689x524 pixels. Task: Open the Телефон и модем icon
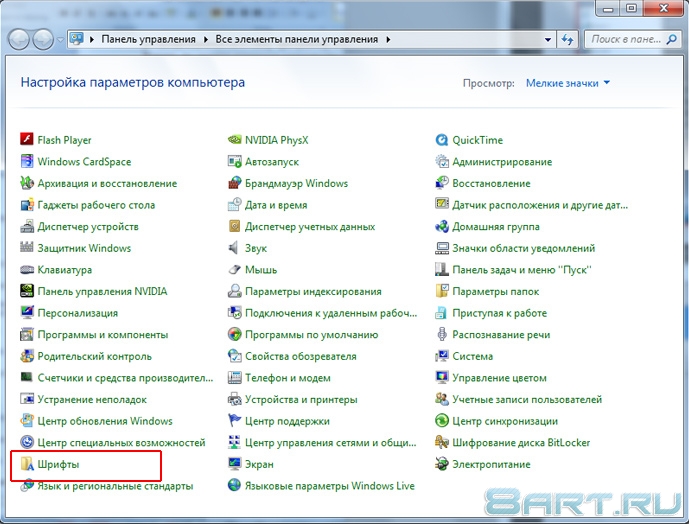point(234,378)
